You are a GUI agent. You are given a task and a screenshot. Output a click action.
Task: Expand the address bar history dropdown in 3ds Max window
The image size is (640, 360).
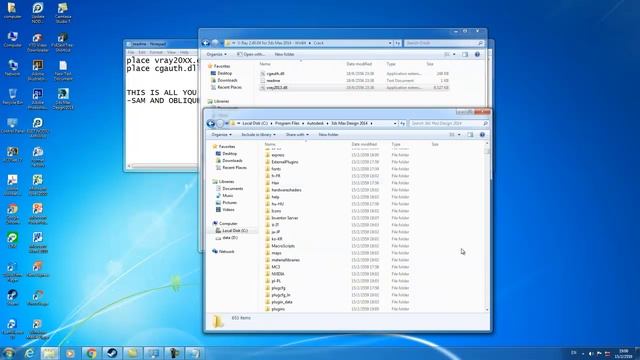click(x=395, y=123)
